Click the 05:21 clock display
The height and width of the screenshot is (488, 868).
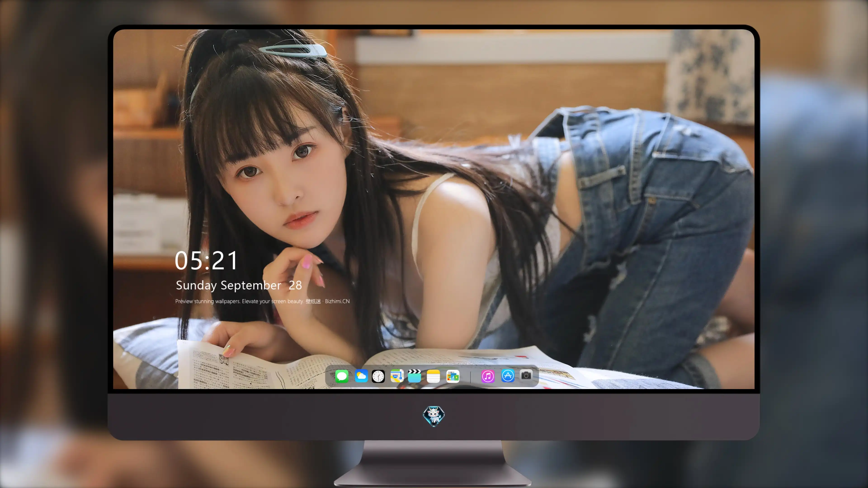tap(206, 260)
